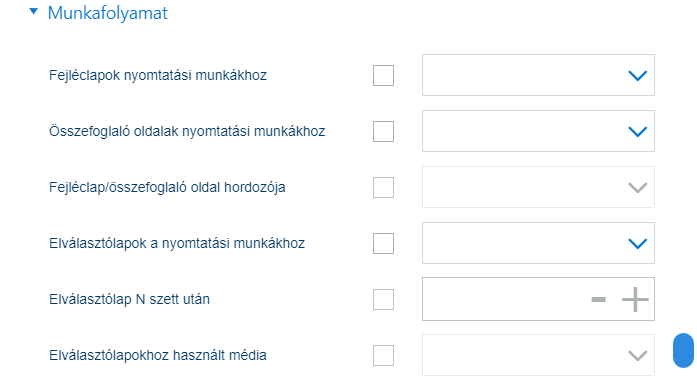The height and width of the screenshot is (382, 697).
Task: Open Elválasztólapok a nyomtatási munkákhoz chevron
Action: pos(637,244)
